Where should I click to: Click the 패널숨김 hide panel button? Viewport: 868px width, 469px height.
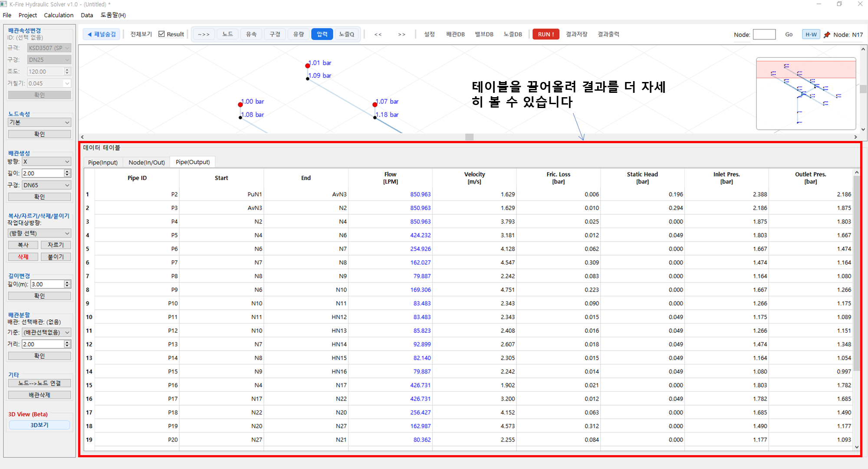[102, 34]
